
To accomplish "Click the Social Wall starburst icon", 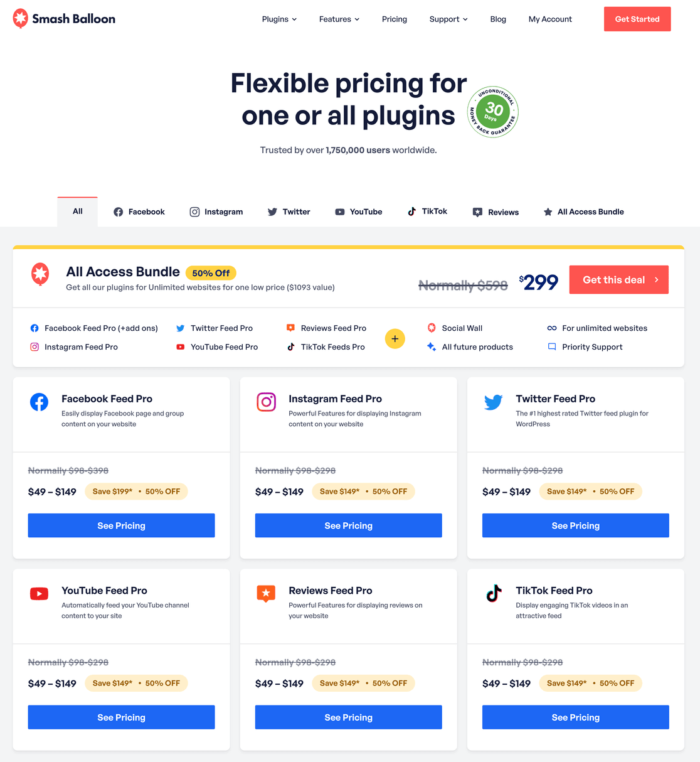I will 432,328.
